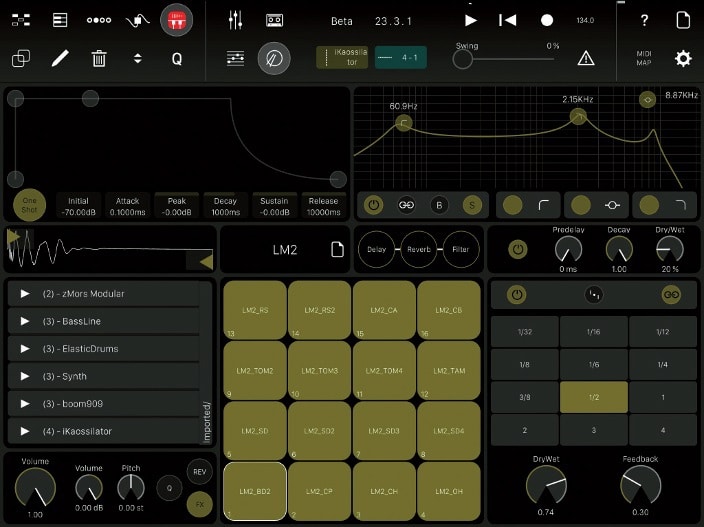This screenshot has width=704, height=527.
Task: Click the high-pass filter shape icon
Action: (544, 205)
